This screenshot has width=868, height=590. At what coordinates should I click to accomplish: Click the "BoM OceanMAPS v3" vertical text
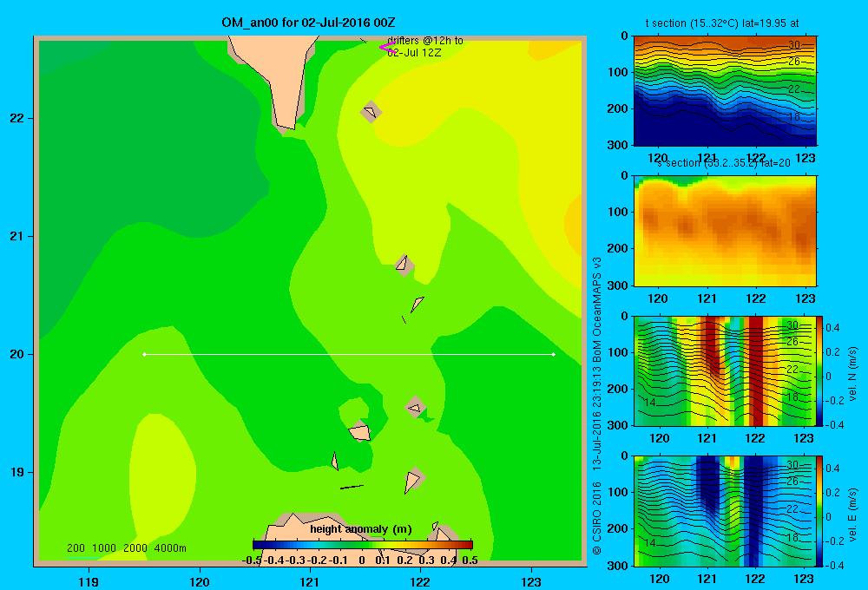pyautogui.click(x=597, y=310)
